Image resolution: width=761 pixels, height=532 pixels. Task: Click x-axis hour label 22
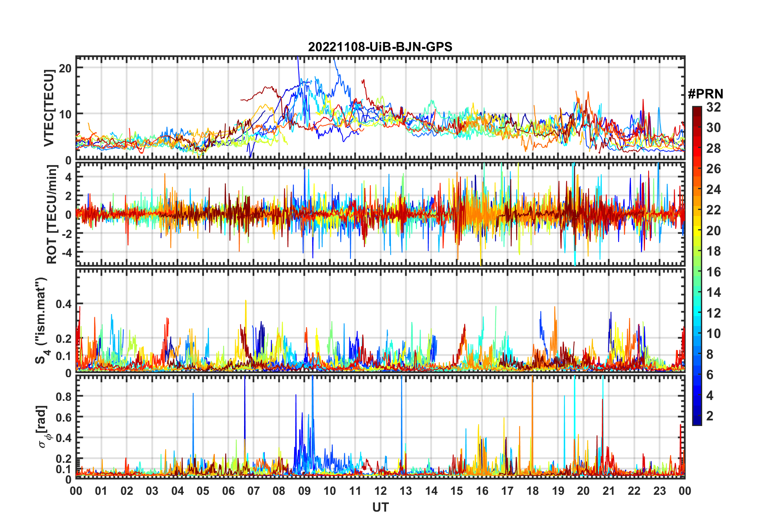(x=634, y=491)
